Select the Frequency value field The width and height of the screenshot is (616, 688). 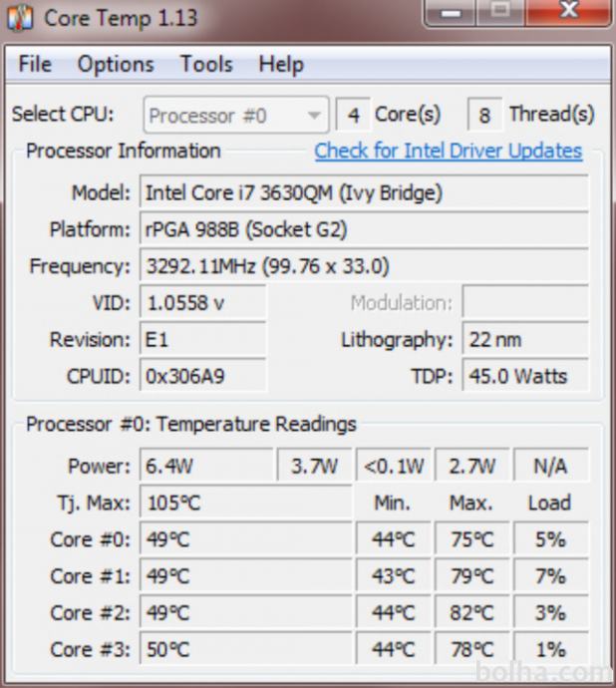pyautogui.click(x=363, y=266)
